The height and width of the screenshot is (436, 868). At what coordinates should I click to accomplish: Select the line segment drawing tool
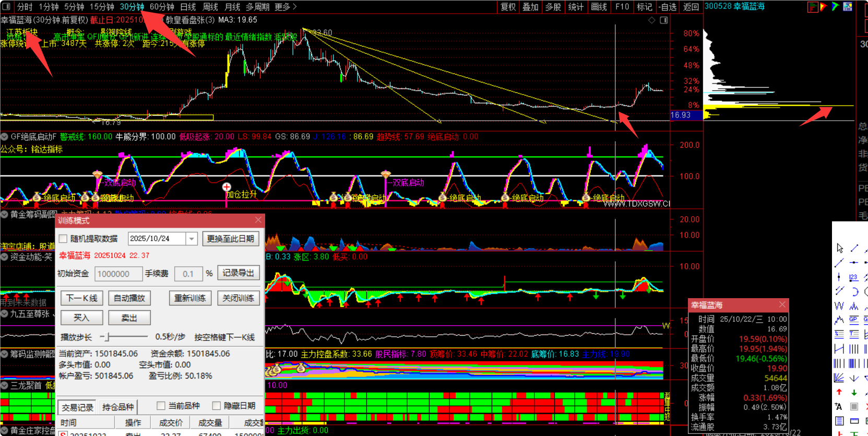[854, 248]
